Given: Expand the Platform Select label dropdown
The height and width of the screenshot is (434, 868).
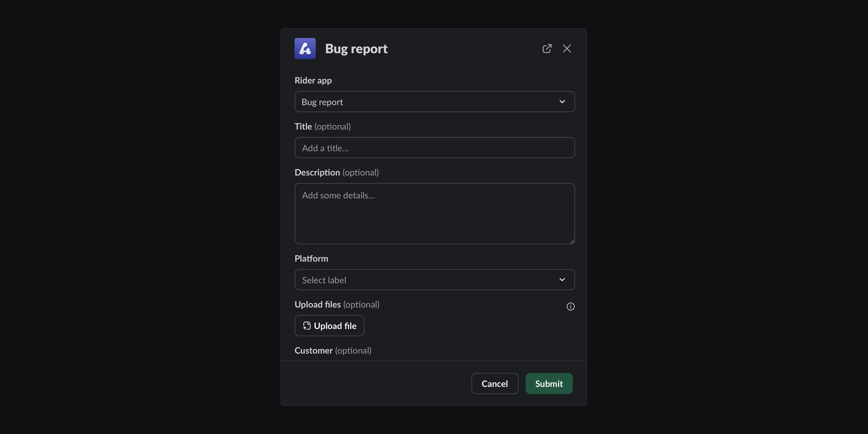Looking at the screenshot, I should pyautogui.click(x=434, y=280).
